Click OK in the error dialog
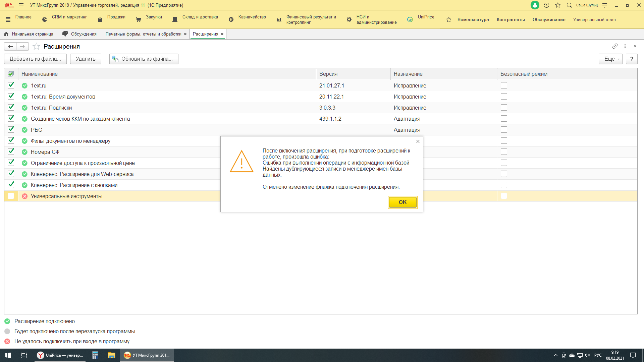This screenshot has width=644, height=362. point(402,202)
